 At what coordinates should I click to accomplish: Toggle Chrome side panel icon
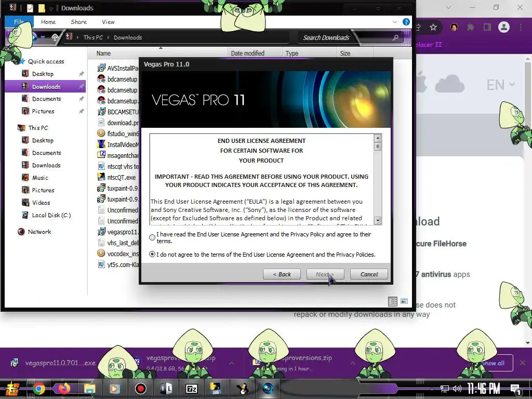pos(487,27)
